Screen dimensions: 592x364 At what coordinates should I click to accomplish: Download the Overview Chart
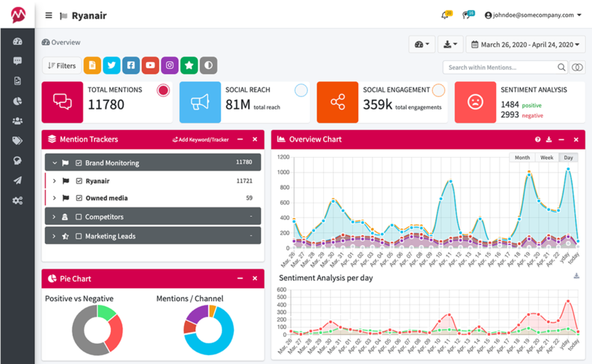point(549,140)
